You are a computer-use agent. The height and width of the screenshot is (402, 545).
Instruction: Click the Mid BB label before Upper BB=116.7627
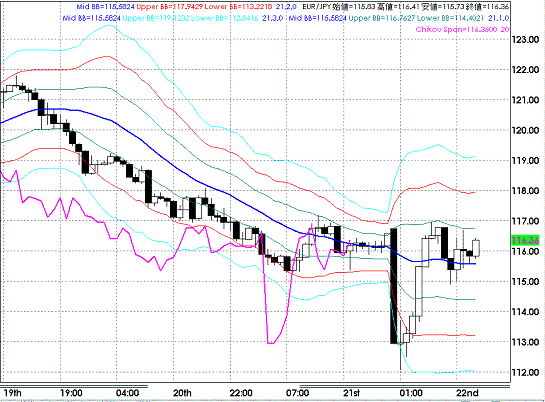pyautogui.click(x=317, y=18)
